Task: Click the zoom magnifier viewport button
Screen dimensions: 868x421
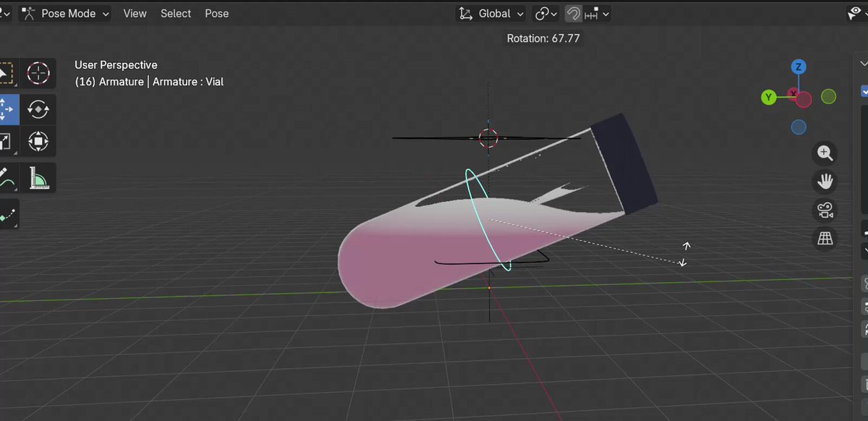Action: pos(825,153)
